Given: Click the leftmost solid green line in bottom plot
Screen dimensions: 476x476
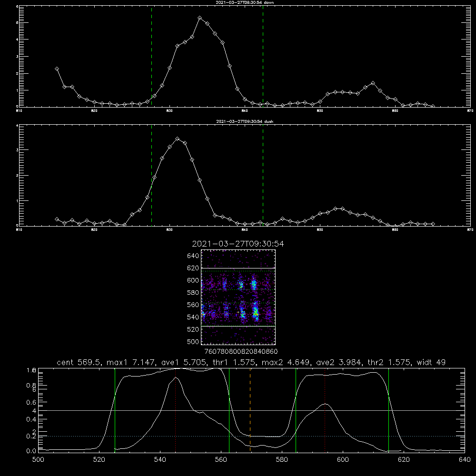Looking at the screenshot, I should [x=115, y=410].
